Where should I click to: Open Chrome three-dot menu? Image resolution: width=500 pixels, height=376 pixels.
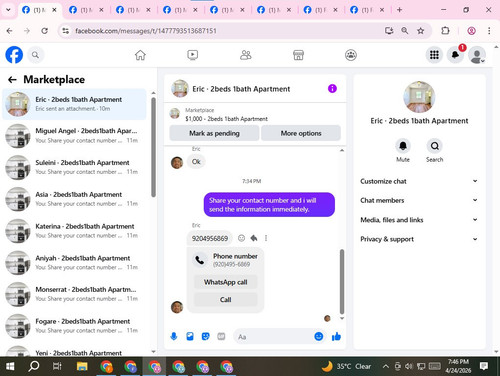coord(489,31)
